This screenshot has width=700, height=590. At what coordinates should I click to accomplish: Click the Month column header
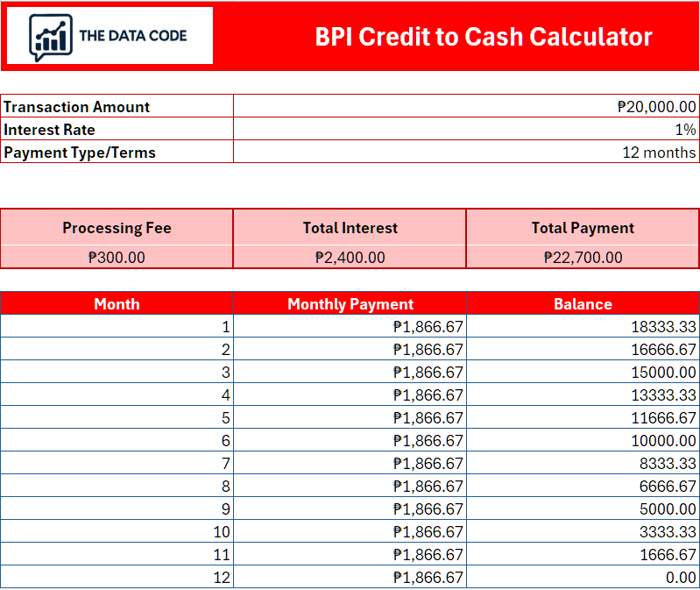117,304
